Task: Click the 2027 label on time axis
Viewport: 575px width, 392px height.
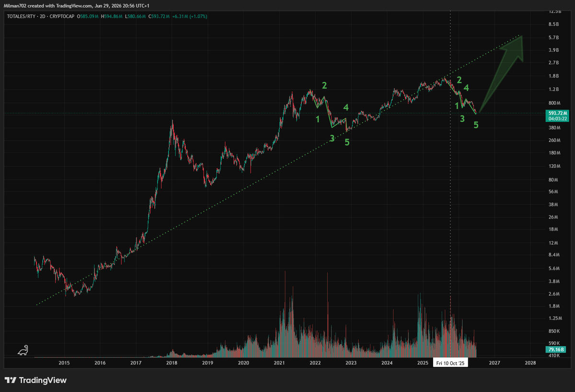Action: coord(494,363)
